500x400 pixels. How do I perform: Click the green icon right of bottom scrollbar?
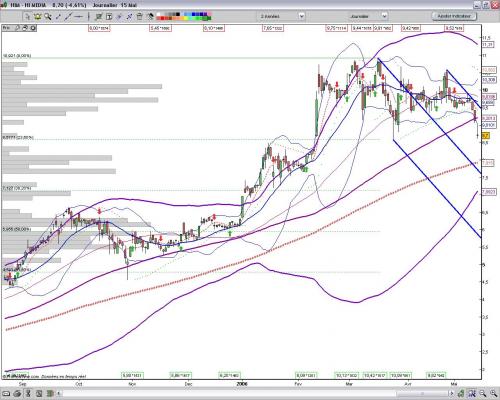(x=462, y=394)
